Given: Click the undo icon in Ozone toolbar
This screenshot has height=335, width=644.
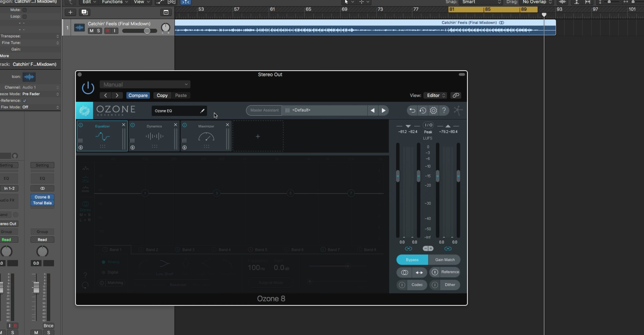Looking at the screenshot, I should click(x=412, y=110).
